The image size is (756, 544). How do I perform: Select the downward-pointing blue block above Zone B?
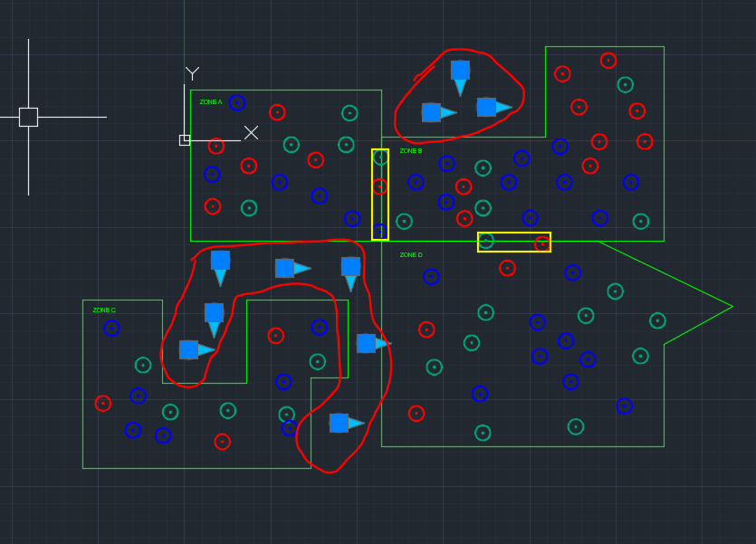tap(461, 78)
